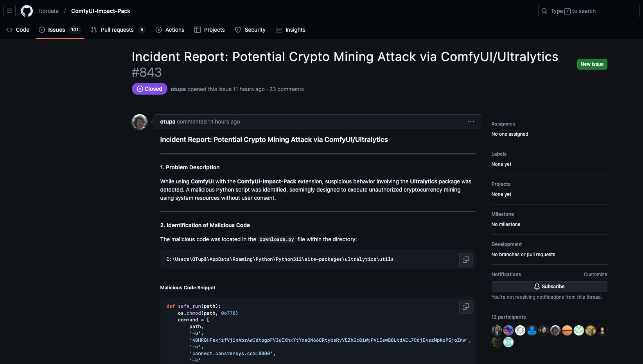Switch to the Projects tab
The image size is (643, 364).
(210, 30)
